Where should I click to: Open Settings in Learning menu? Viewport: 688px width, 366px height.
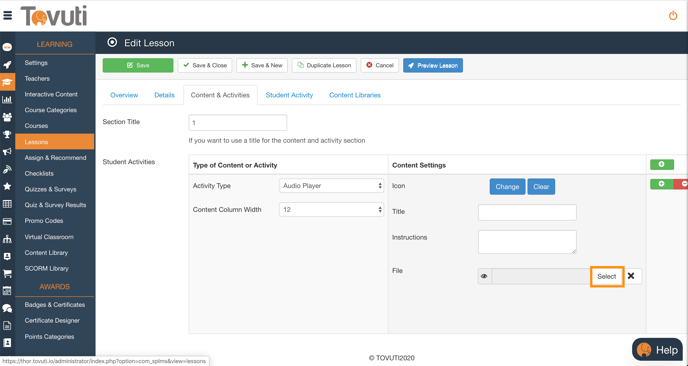(36, 63)
